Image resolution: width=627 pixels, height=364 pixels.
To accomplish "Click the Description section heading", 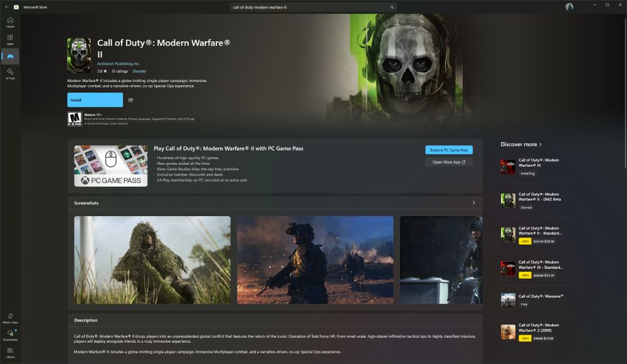I will [85, 320].
